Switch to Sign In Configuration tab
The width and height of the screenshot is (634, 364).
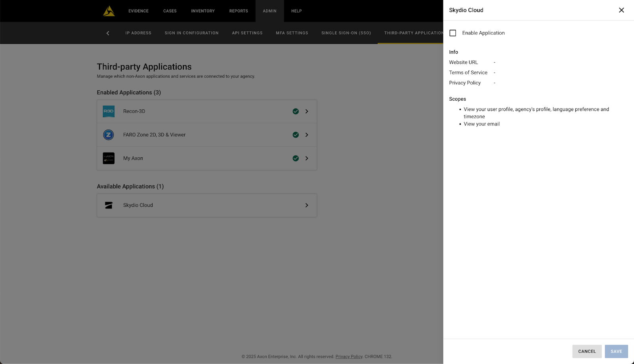[191, 33]
